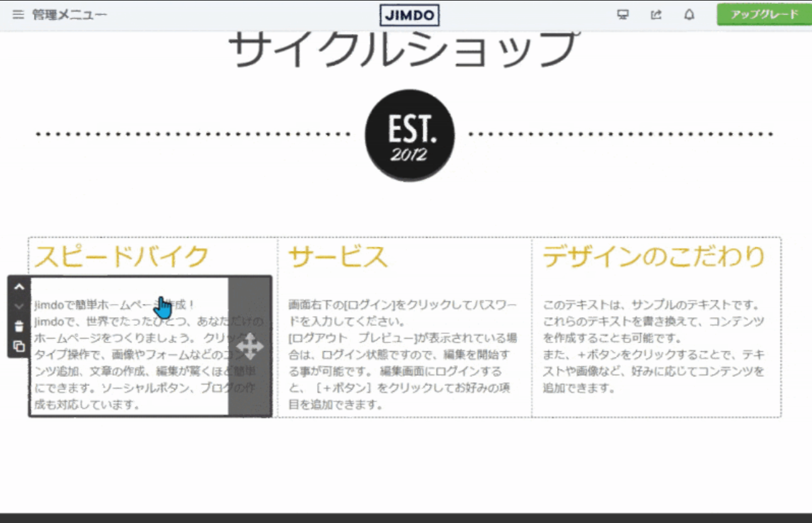The image size is (812, 523).
Task: Click text block starting with 画面右下の[ログイン]
Action: 403,354
